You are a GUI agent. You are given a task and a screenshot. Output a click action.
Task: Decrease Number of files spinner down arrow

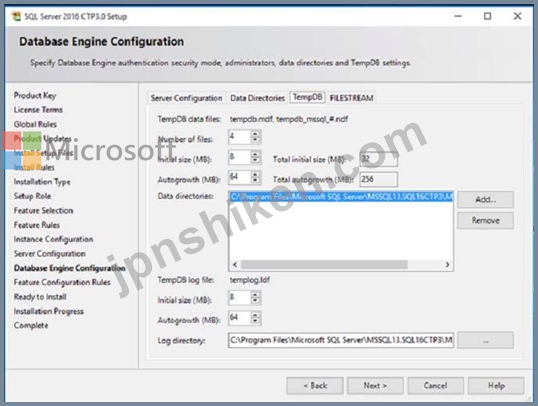[255, 140]
